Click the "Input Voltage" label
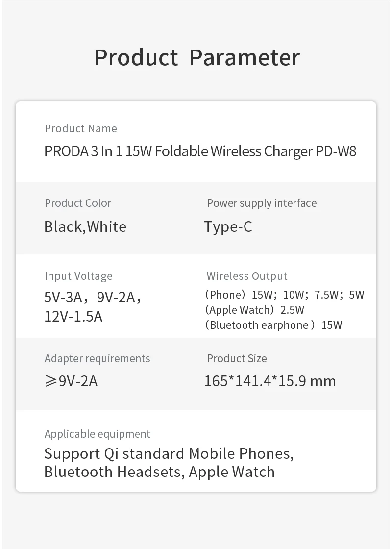Image resolution: width=392 pixels, height=549 pixels. [x=78, y=276]
